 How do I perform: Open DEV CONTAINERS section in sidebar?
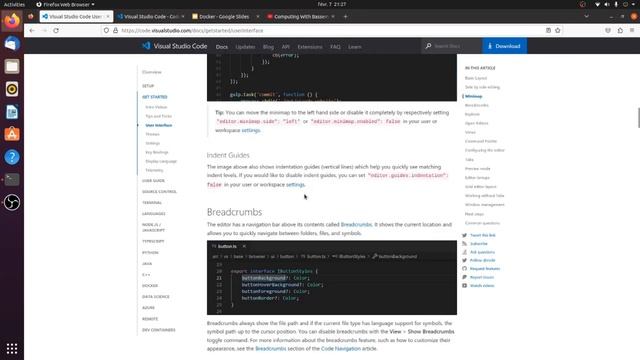pos(158,330)
